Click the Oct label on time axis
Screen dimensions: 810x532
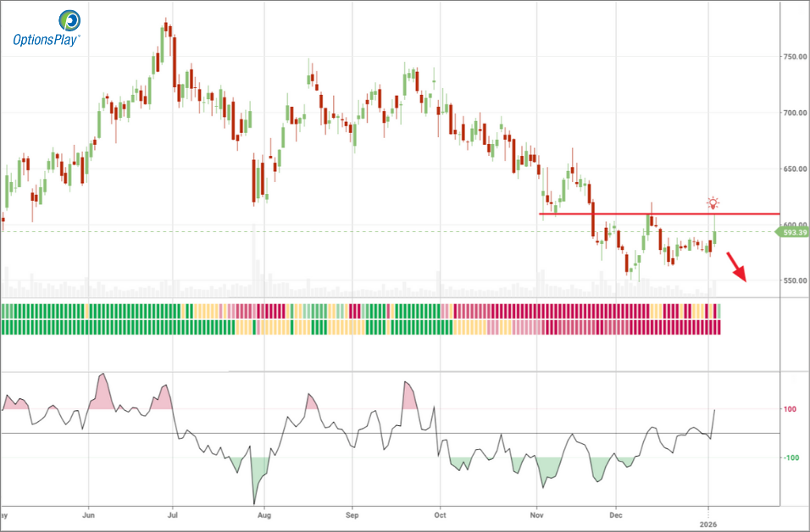(x=439, y=514)
